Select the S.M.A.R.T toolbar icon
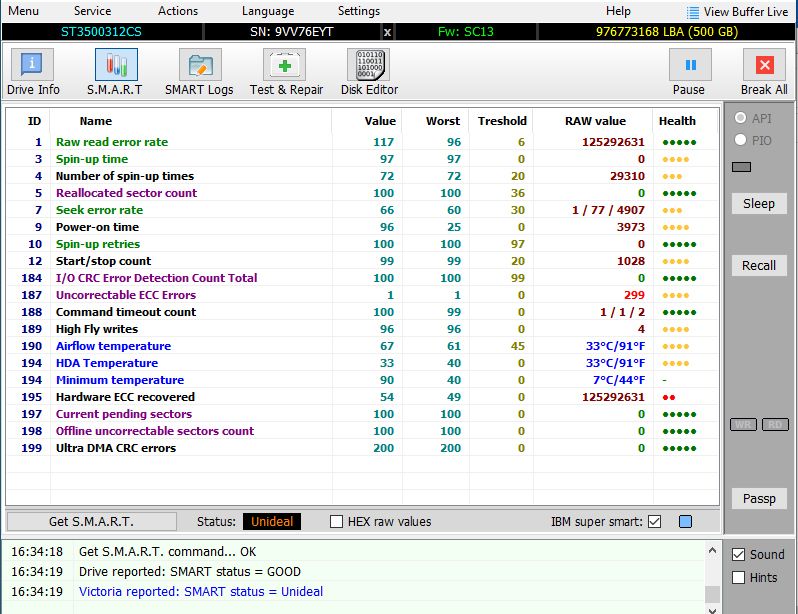The image size is (798, 614). [x=116, y=65]
